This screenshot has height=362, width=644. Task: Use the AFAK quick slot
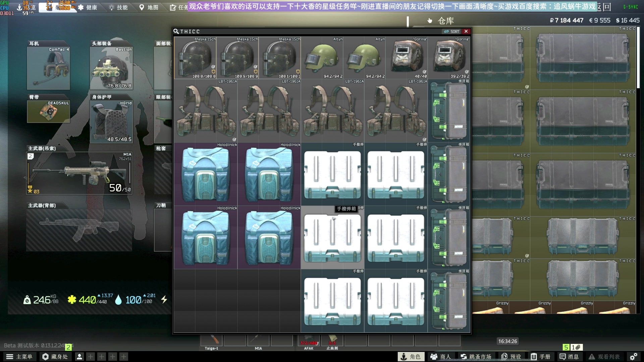[x=309, y=341]
